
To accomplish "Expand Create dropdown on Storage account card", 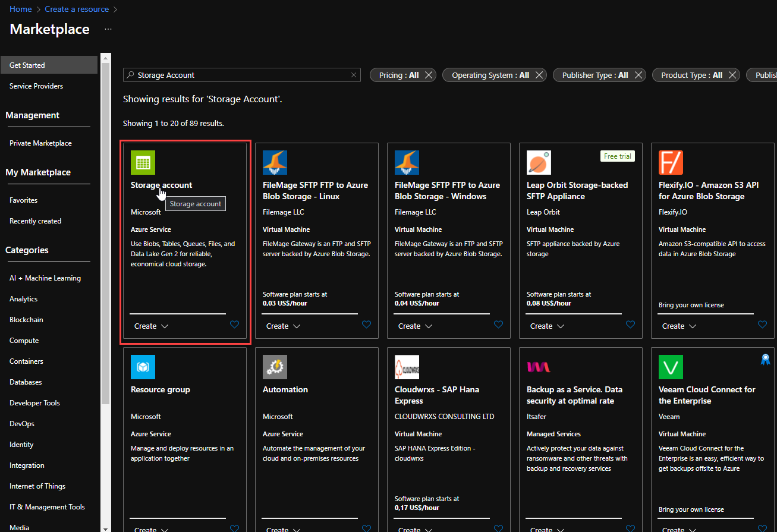I will point(151,326).
